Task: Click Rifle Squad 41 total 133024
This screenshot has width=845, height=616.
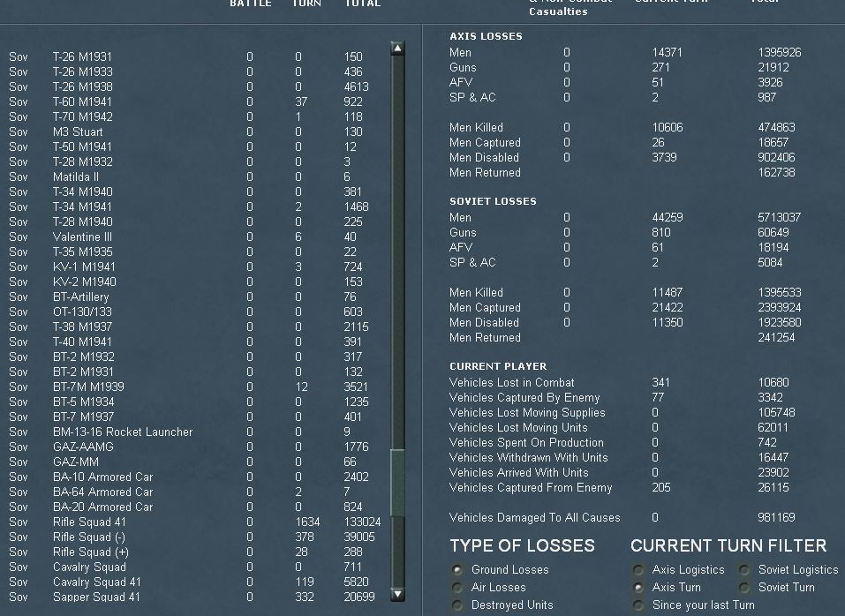Action: 362,522
